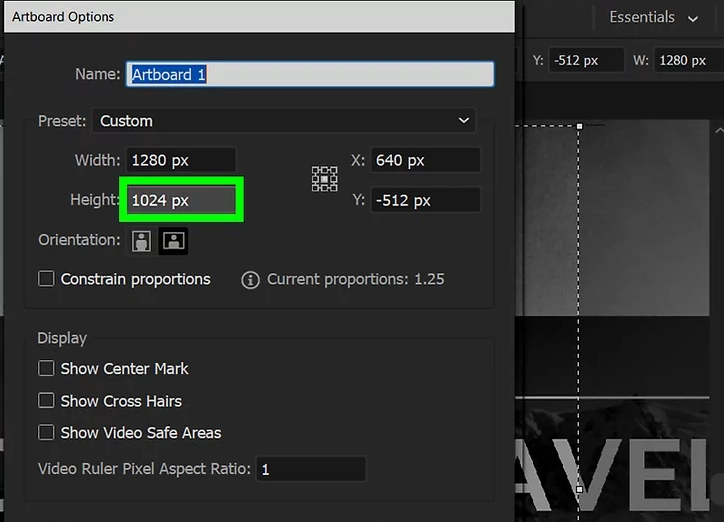The height and width of the screenshot is (522, 724).
Task: Toggle Show Video Safe Areas checkbox
Action: (x=46, y=432)
